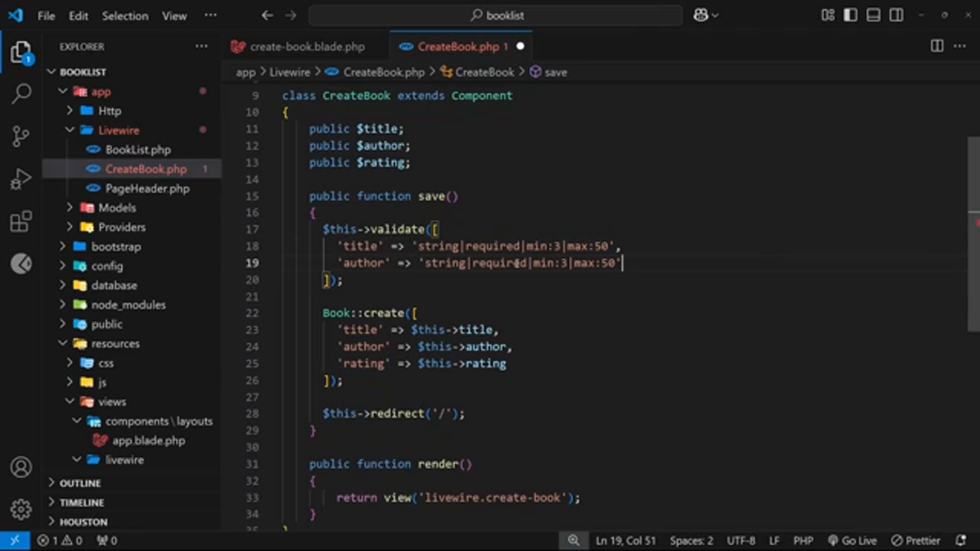Viewport: 980px width, 551px height.
Task: Collapse the app folder
Action: click(x=101, y=92)
